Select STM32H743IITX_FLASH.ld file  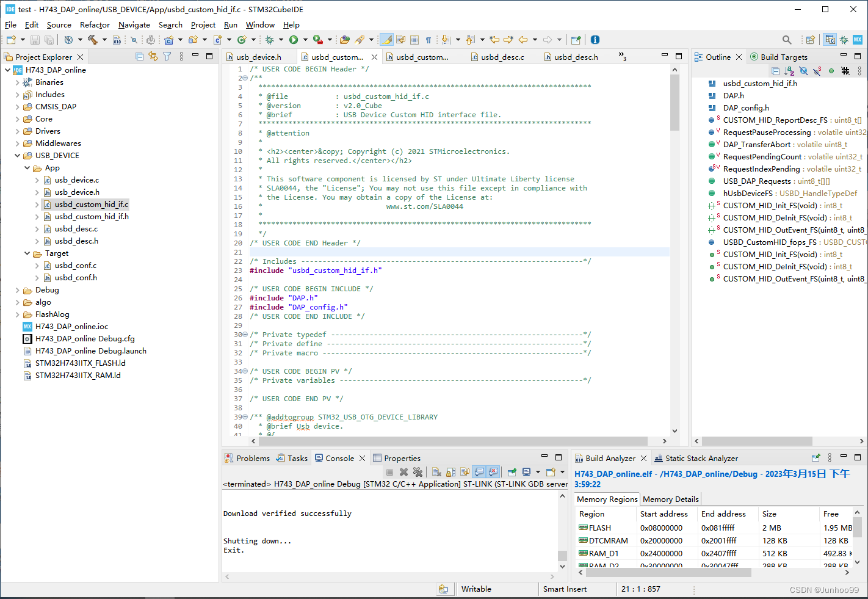click(x=80, y=363)
